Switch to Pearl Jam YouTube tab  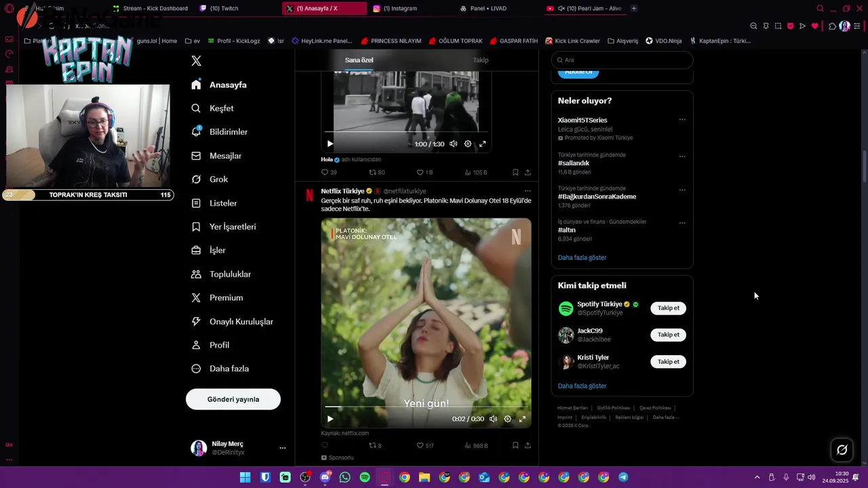pos(585,8)
